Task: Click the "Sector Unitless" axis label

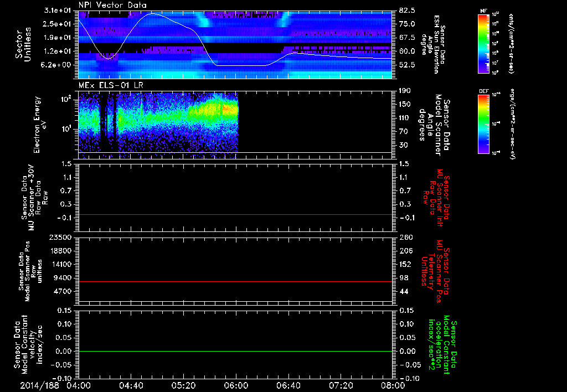Action: point(23,44)
